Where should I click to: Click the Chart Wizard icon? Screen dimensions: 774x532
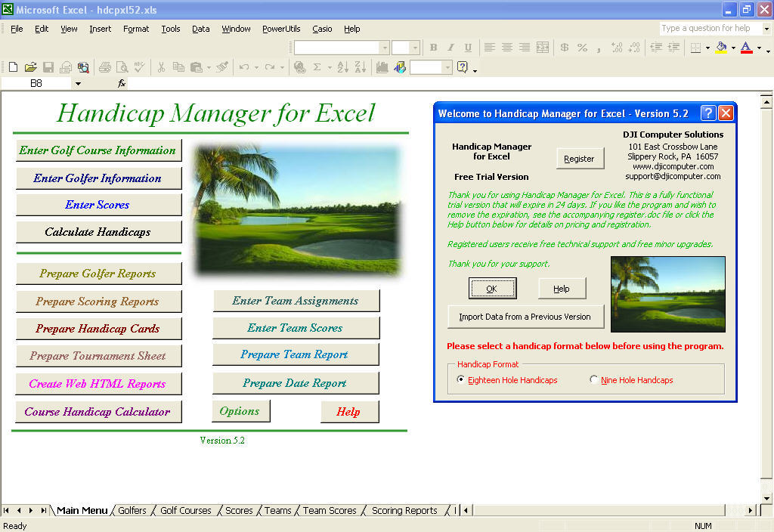(x=382, y=67)
